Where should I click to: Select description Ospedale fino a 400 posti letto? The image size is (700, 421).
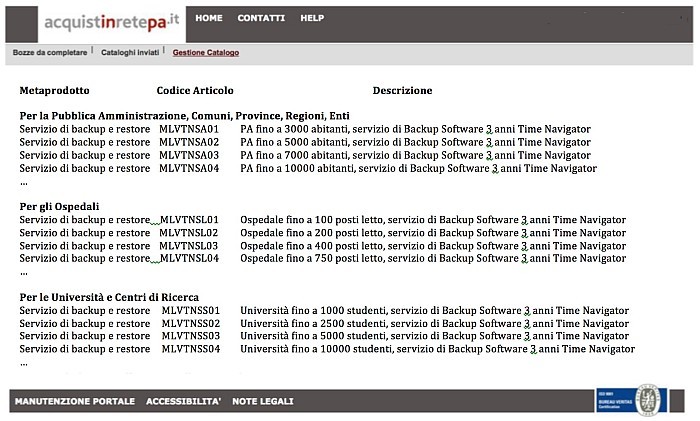click(x=433, y=246)
